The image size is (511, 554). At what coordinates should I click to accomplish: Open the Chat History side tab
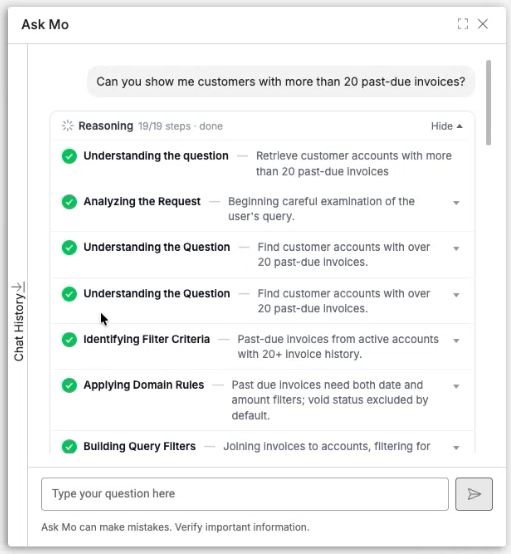[19, 328]
